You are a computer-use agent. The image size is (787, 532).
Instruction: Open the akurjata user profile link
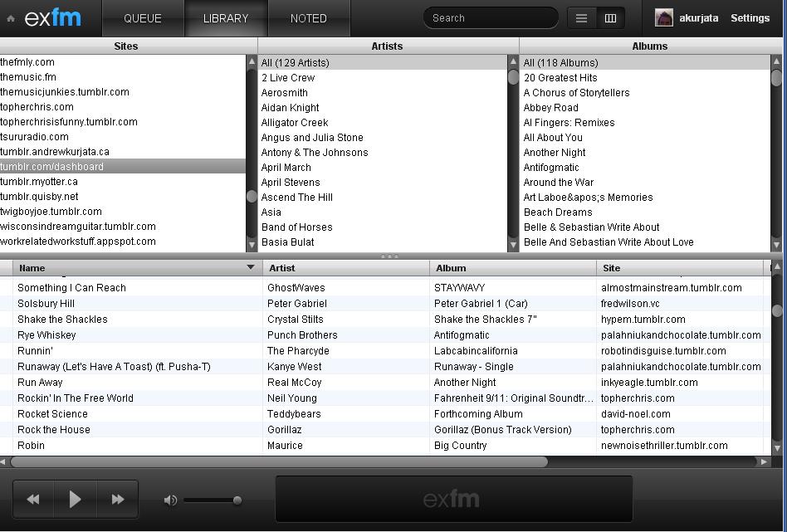coord(699,18)
